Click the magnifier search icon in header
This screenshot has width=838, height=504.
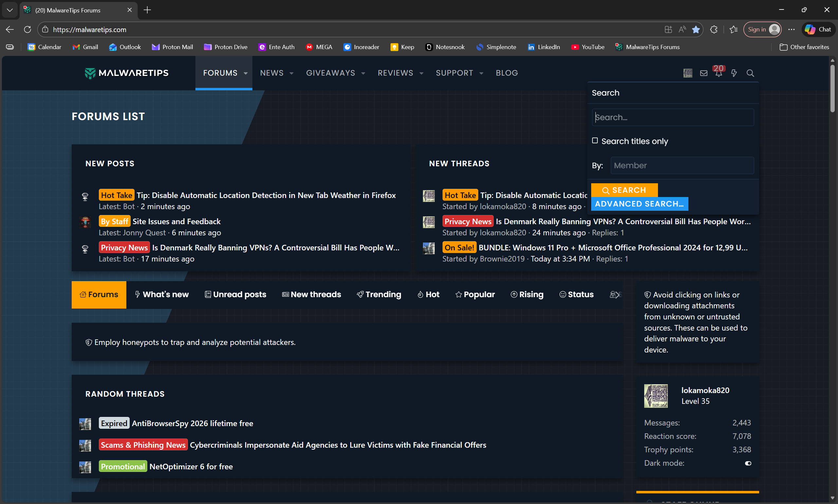[x=750, y=73]
